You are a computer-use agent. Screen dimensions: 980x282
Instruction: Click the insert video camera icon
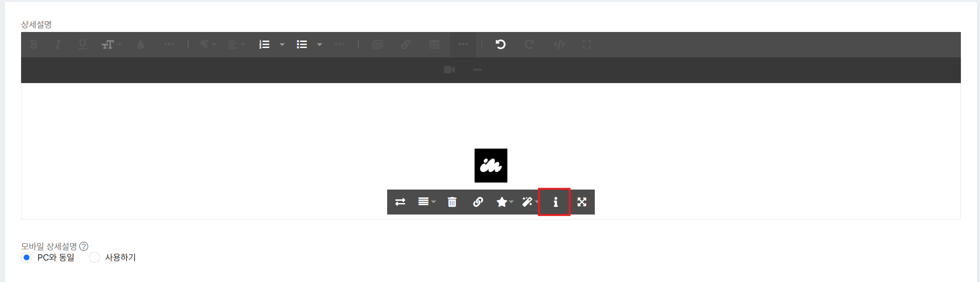coord(449,70)
